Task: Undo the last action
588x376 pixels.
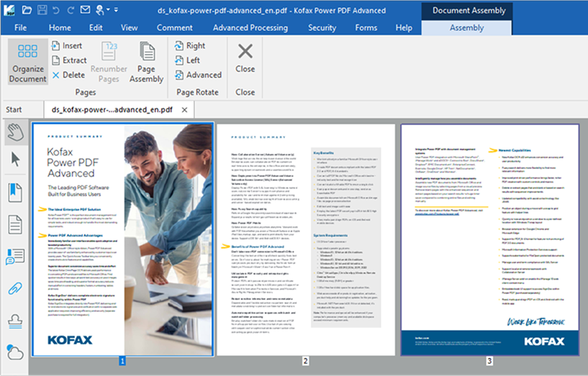Action: [56, 10]
